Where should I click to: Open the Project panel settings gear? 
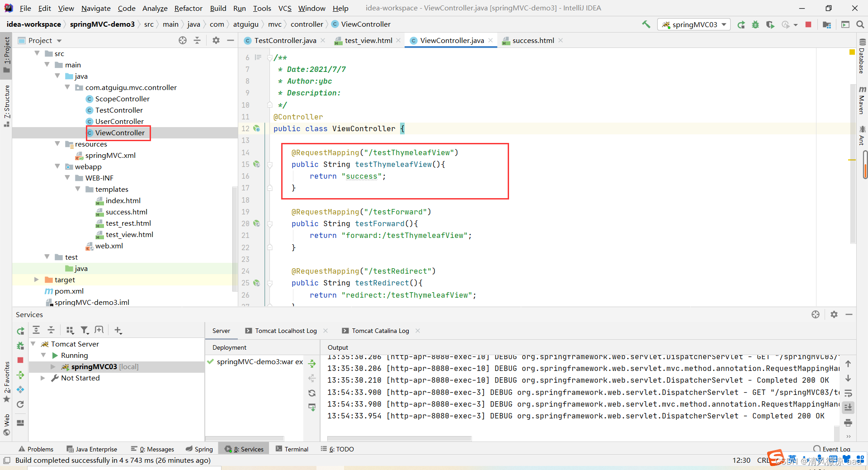tap(216, 40)
